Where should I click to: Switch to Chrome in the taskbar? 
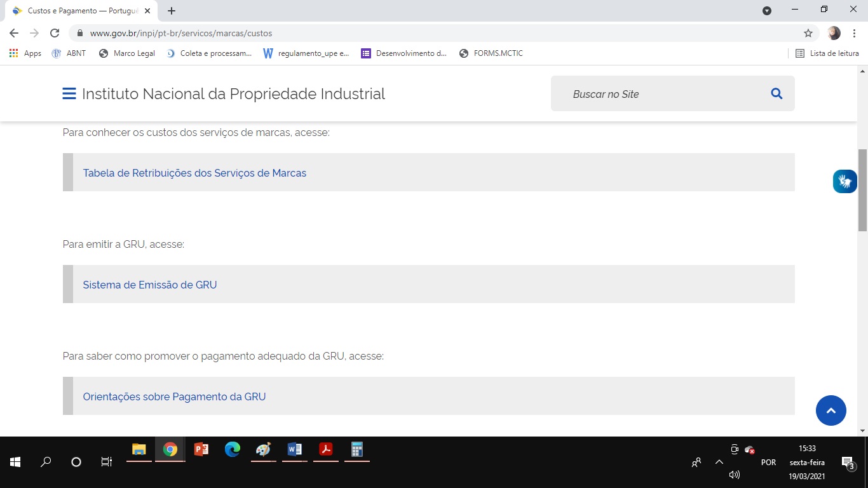point(170,450)
